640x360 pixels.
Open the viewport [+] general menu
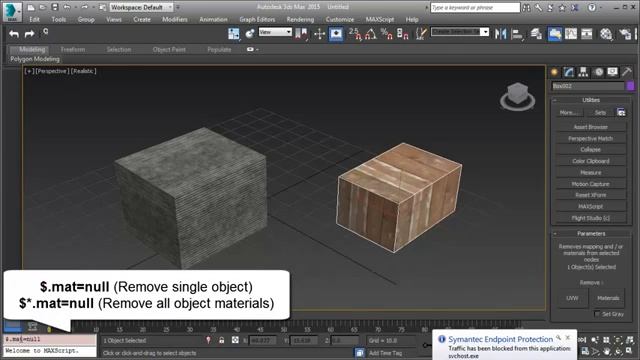click(x=29, y=71)
